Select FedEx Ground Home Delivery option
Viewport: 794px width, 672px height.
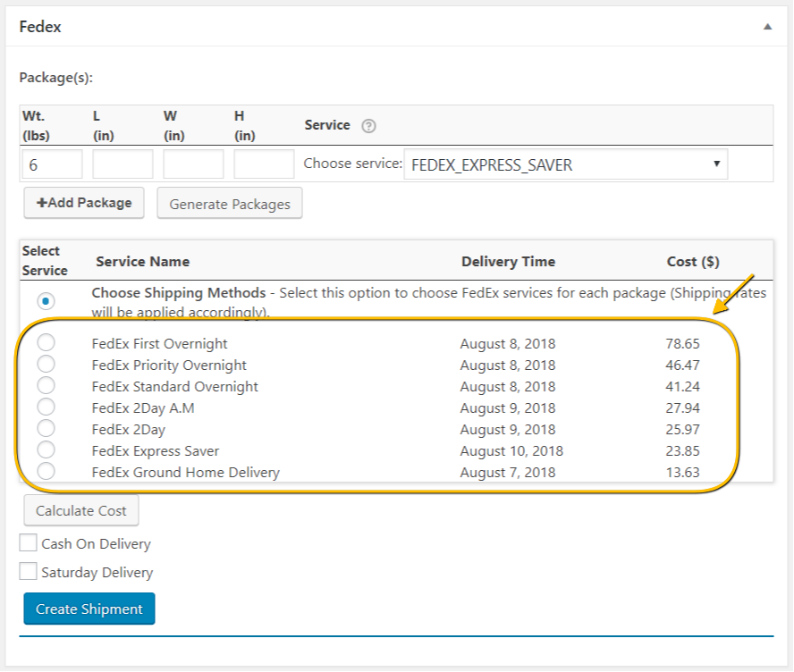[x=46, y=472]
